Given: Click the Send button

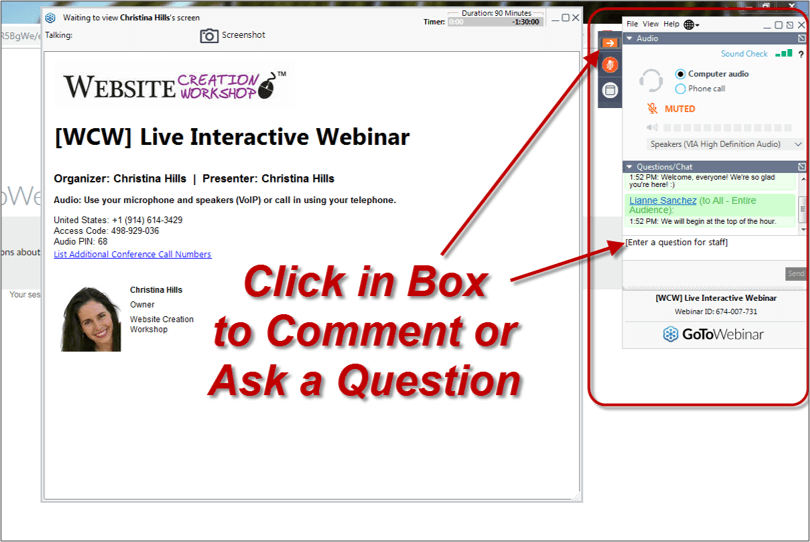Looking at the screenshot, I should (x=795, y=273).
